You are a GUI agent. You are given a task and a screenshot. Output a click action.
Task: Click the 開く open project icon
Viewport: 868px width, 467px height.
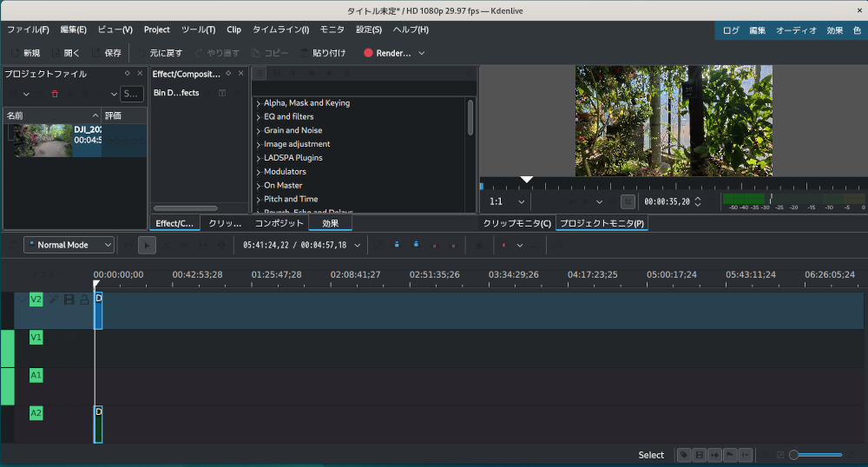point(56,53)
